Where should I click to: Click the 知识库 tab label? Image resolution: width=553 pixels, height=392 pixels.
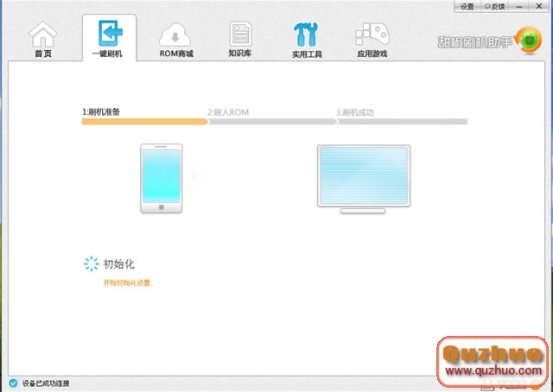pyautogui.click(x=240, y=54)
